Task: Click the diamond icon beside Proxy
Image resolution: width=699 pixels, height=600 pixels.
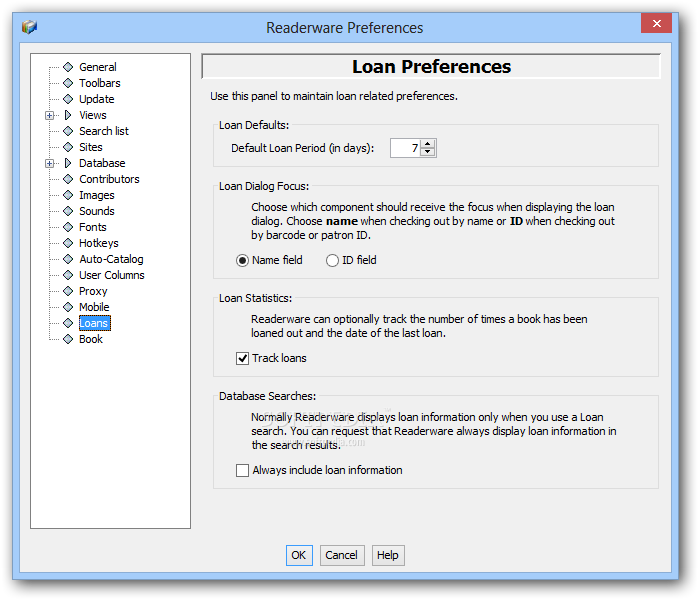Action: tap(68, 291)
